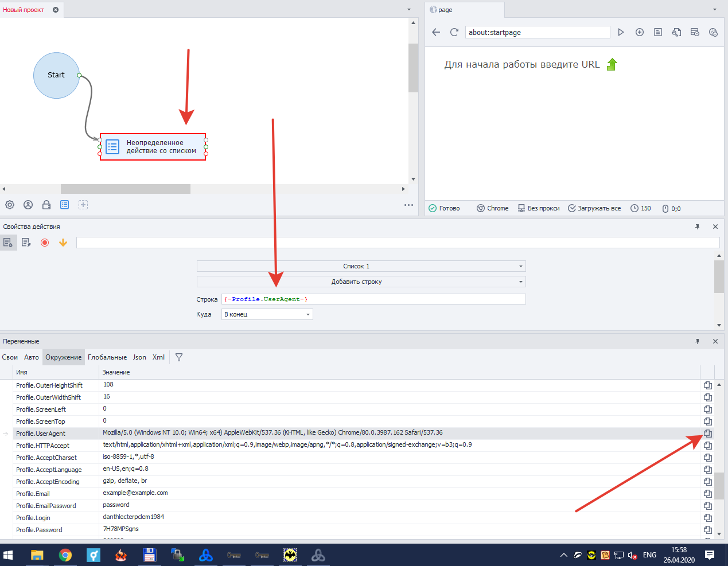Click the lock icon below the canvas
Viewport: 728px width, 566px height.
point(46,205)
